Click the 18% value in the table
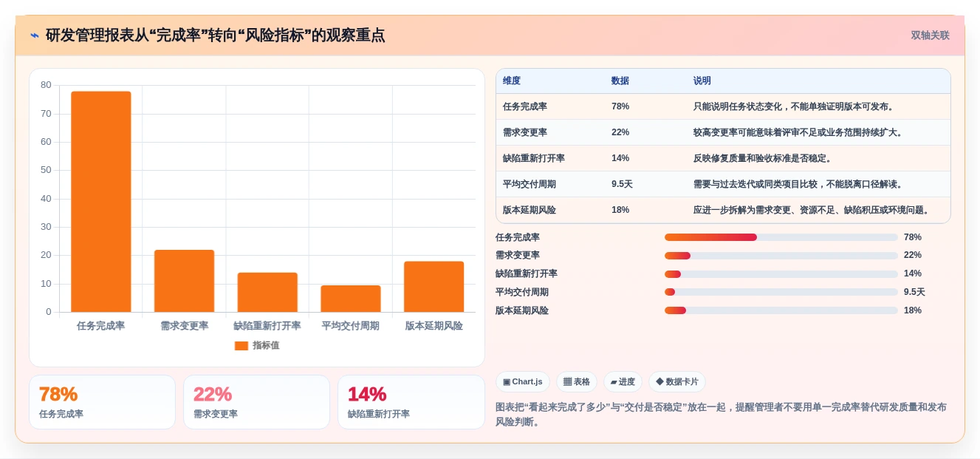Screen dimensions: 980x459 [x=620, y=210]
